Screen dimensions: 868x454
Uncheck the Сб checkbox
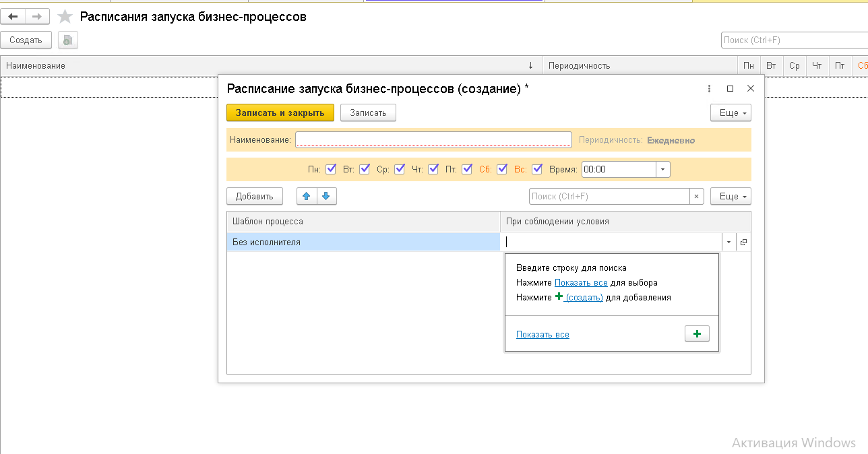502,169
